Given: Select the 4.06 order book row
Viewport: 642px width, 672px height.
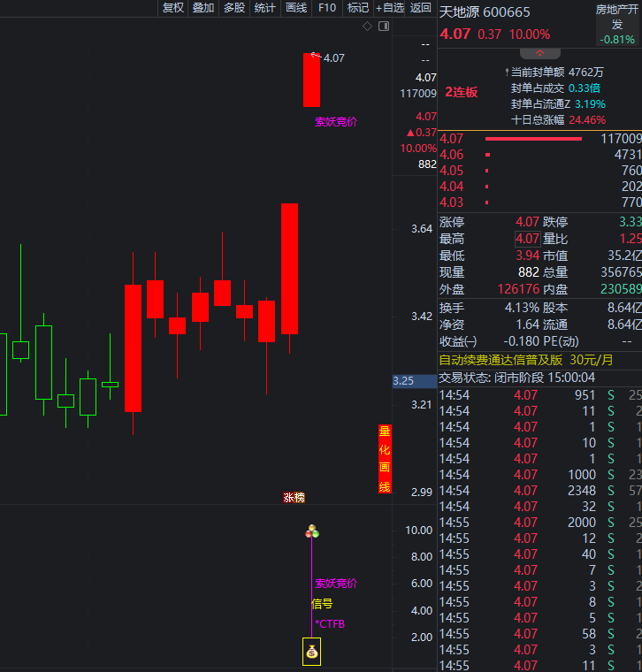Looking at the screenshot, I should (540, 154).
